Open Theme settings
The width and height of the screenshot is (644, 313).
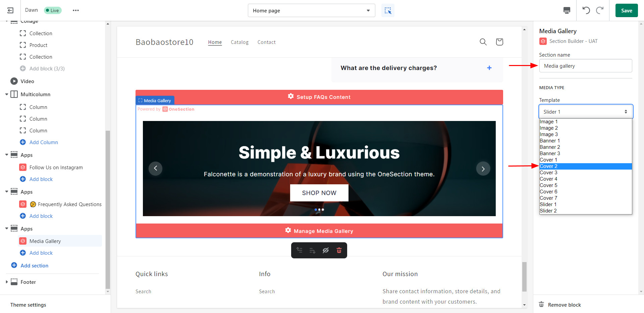point(28,305)
